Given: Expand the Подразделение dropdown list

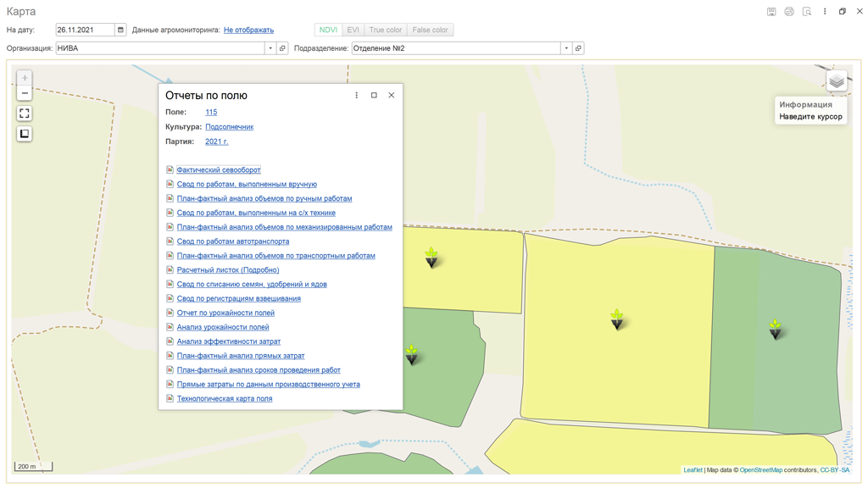Looking at the screenshot, I should [x=566, y=48].
